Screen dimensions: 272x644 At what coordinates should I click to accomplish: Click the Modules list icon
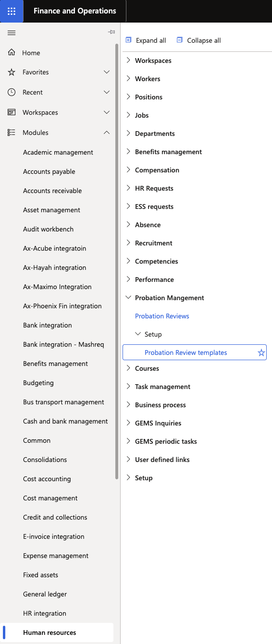pos(12,133)
